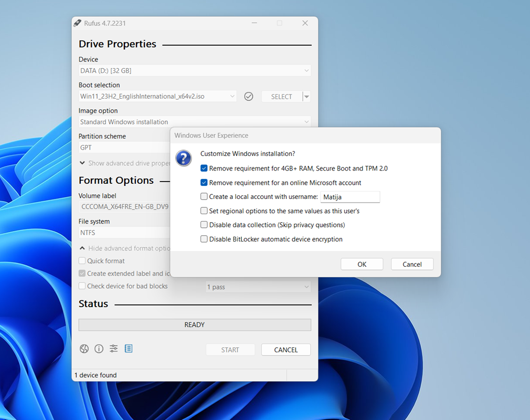Open the About info icon

tap(99, 349)
